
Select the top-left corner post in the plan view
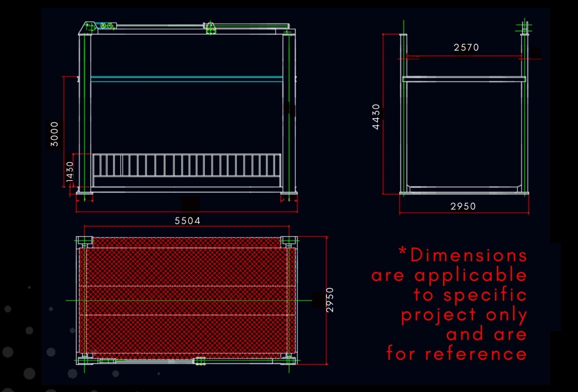[85, 241]
